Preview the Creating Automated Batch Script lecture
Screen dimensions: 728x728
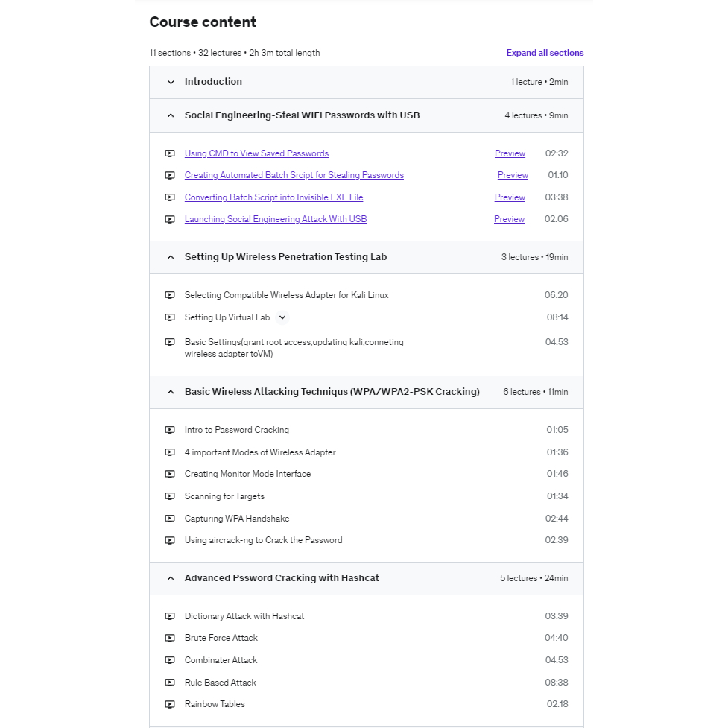[x=513, y=175]
